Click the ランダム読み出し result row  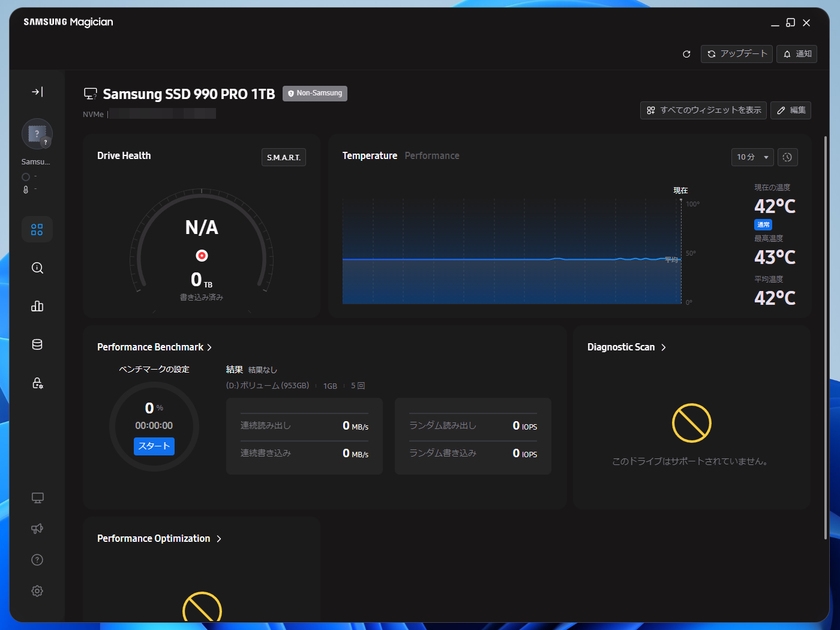coord(473,425)
